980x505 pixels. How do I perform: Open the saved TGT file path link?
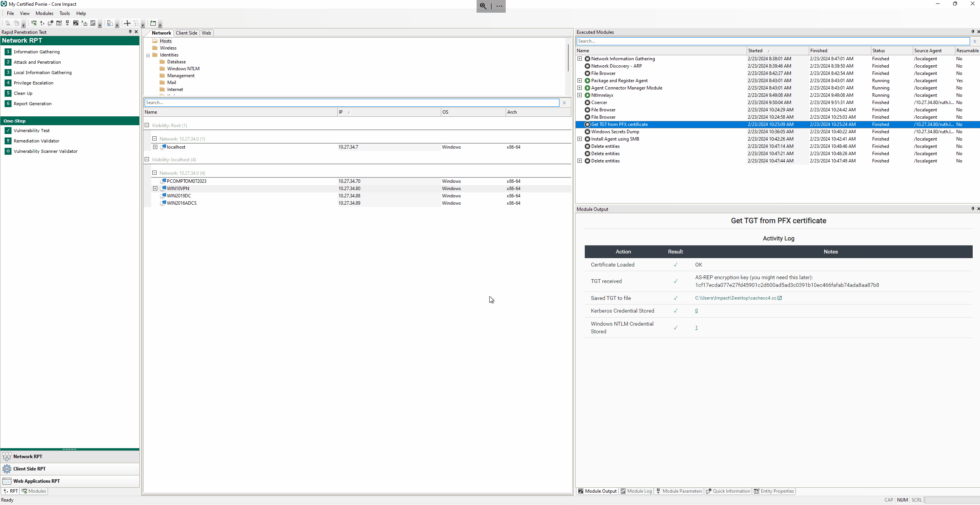point(736,298)
